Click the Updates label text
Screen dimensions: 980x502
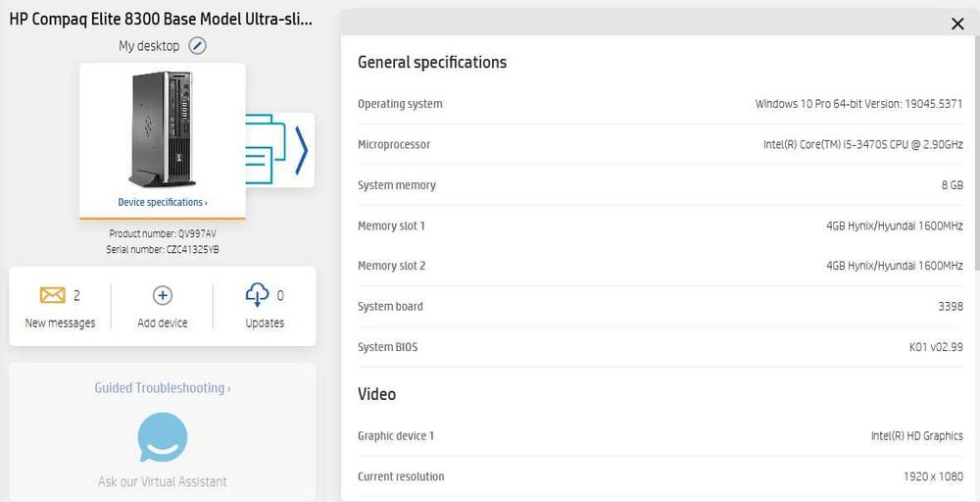[265, 323]
